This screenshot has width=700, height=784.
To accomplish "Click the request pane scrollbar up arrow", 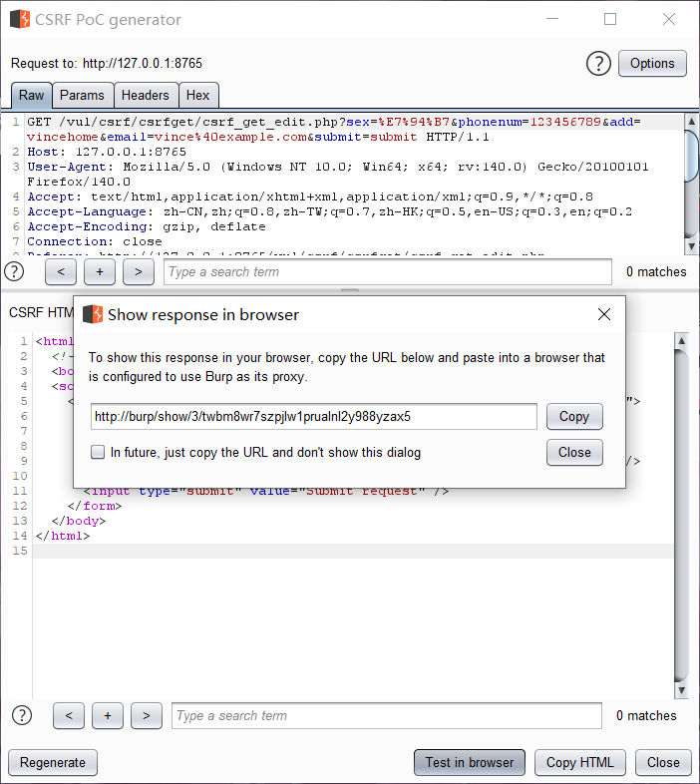I will tap(691, 121).
